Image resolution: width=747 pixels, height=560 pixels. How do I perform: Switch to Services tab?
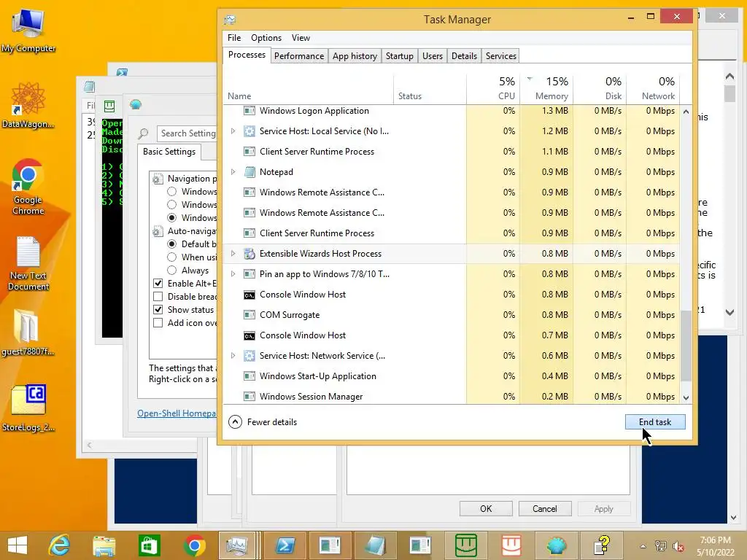pos(500,56)
